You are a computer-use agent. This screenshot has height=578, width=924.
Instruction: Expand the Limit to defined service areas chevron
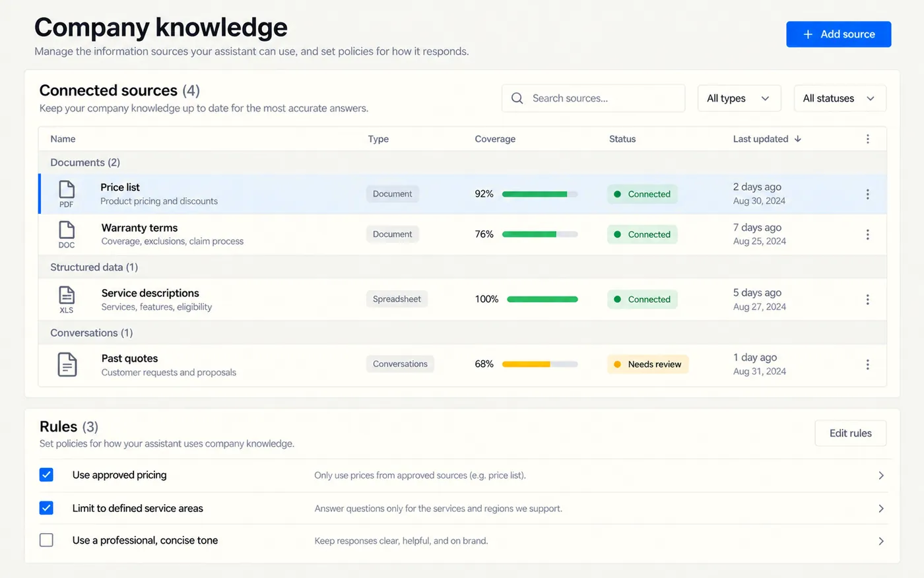click(x=881, y=508)
